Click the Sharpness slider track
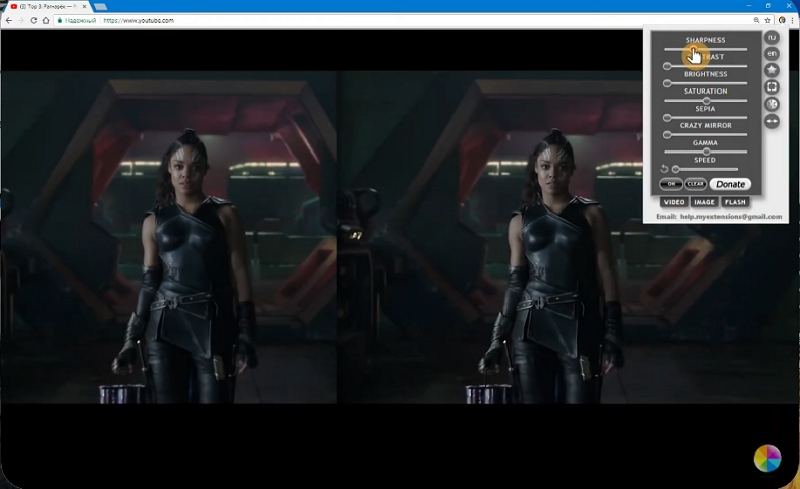Screen dimensions: 800x489 click(706, 50)
